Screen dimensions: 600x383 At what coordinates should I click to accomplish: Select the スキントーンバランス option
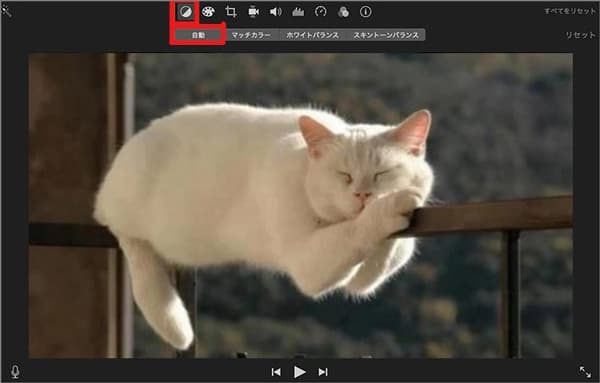[x=386, y=35]
